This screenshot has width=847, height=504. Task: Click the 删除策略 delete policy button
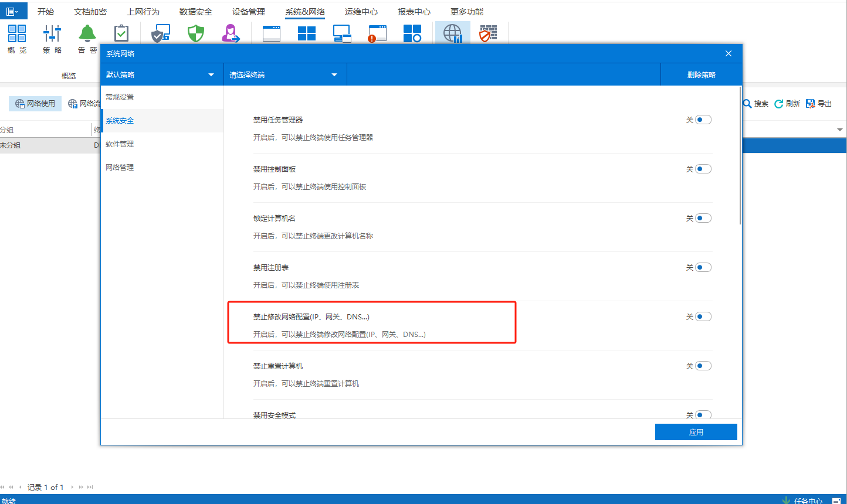pyautogui.click(x=701, y=75)
